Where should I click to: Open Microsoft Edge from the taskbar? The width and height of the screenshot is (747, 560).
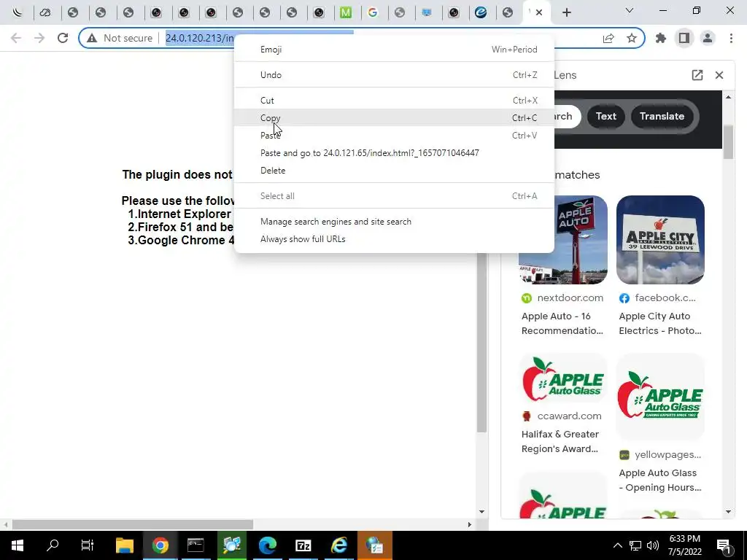[267, 545]
